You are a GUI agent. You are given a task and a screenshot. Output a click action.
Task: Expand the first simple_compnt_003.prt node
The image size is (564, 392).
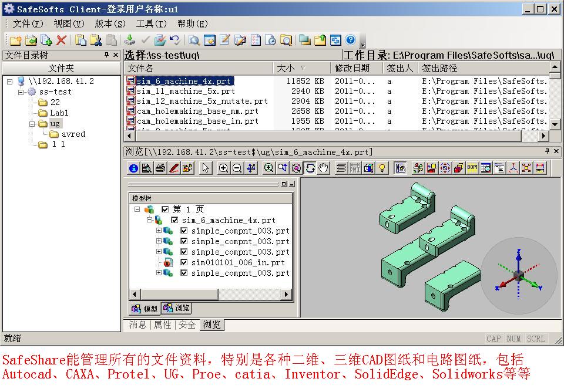point(159,230)
